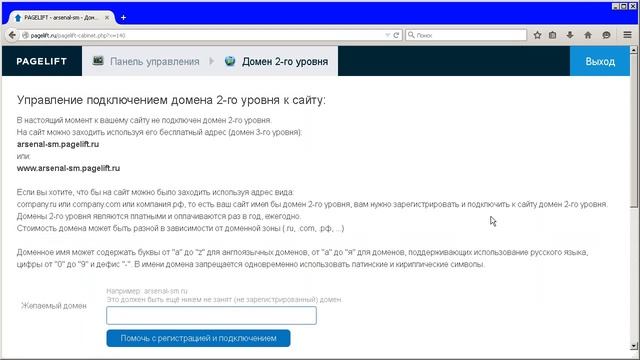Screen dimensions: 640x360
Task: Click the PAGELIFT logo
Action: pyautogui.click(x=42, y=61)
